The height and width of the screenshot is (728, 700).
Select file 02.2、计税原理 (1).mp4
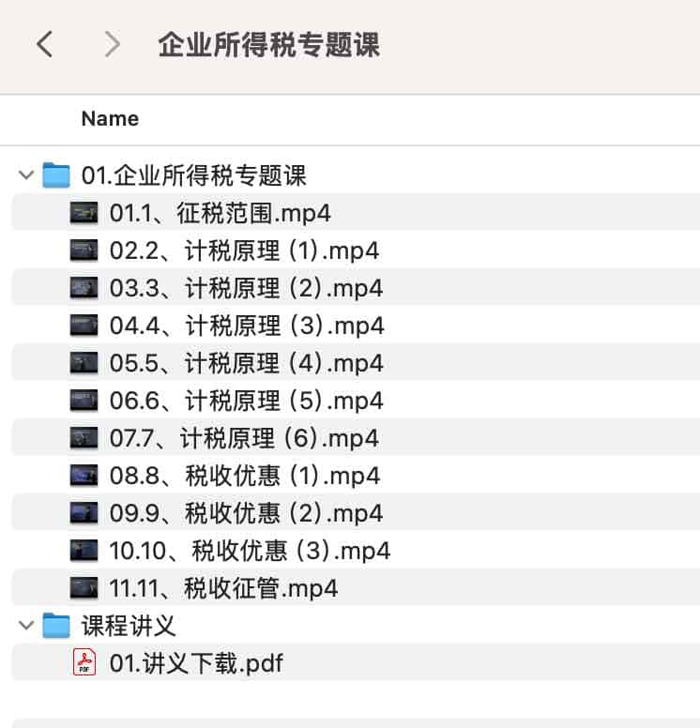point(244,250)
